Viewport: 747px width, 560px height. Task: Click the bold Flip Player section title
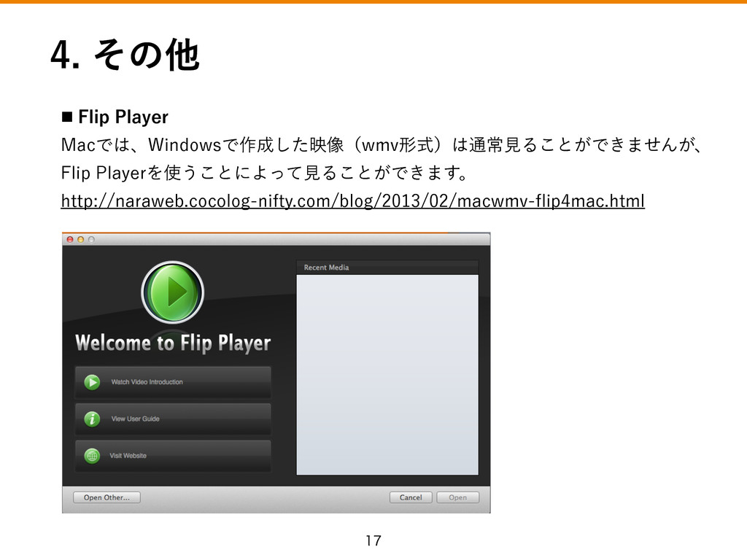point(123,117)
